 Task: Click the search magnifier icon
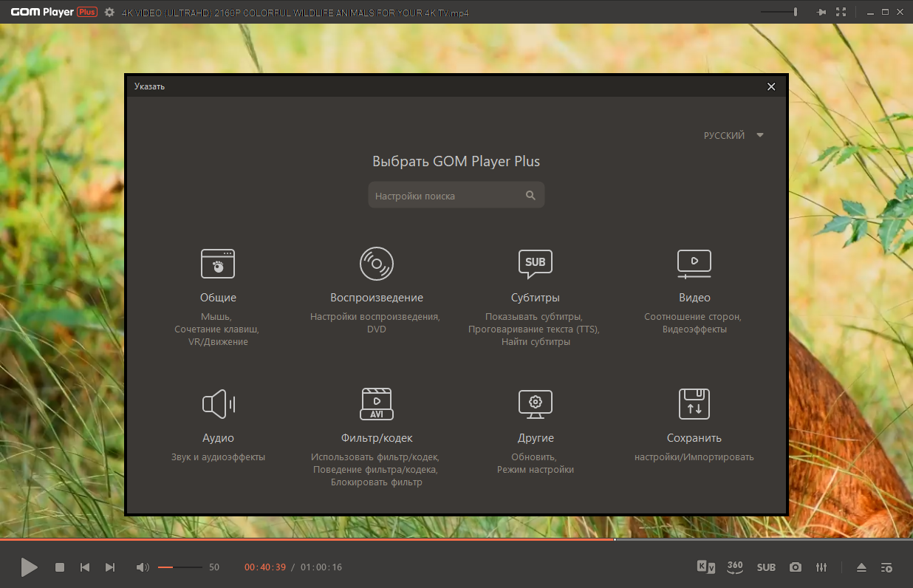coord(530,196)
